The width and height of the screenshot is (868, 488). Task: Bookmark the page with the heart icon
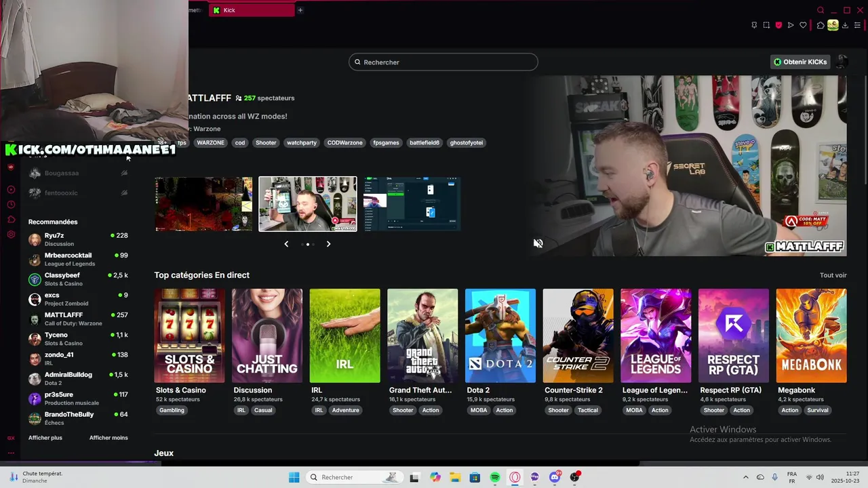(803, 25)
